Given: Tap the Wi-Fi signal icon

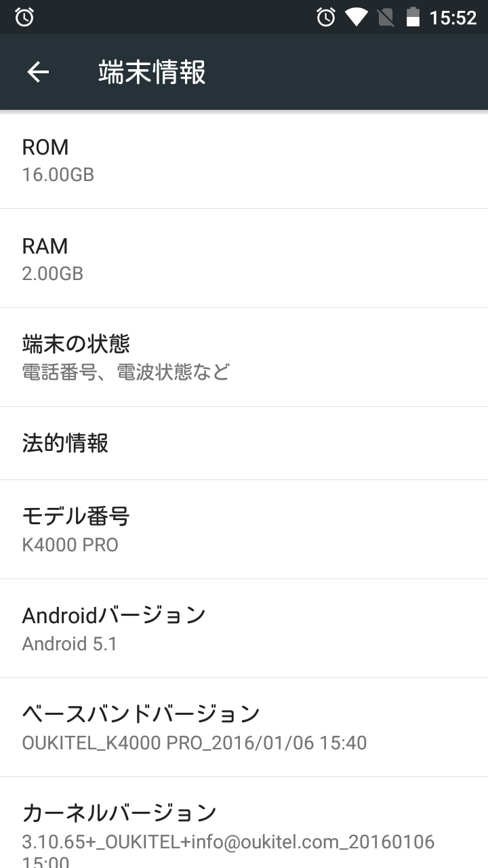Looking at the screenshot, I should tap(356, 17).
